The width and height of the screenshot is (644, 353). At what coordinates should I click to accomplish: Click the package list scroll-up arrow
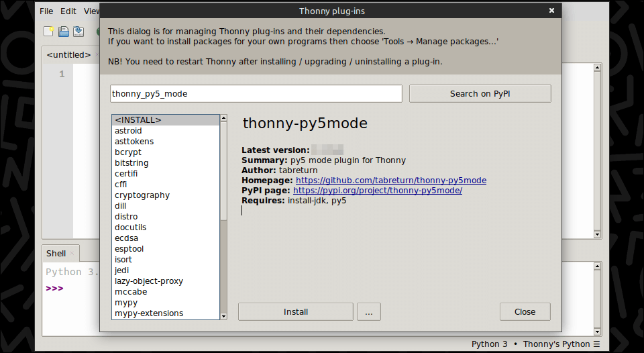click(x=223, y=118)
